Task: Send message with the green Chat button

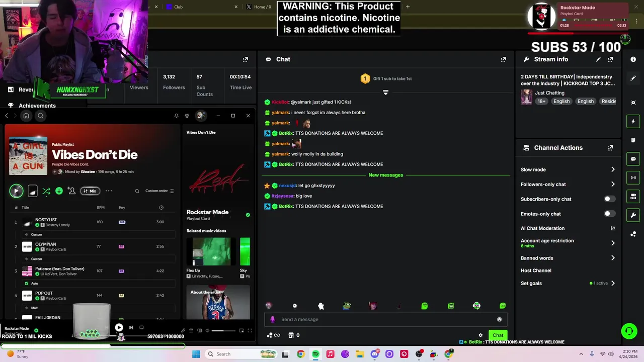Action: click(x=498, y=335)
